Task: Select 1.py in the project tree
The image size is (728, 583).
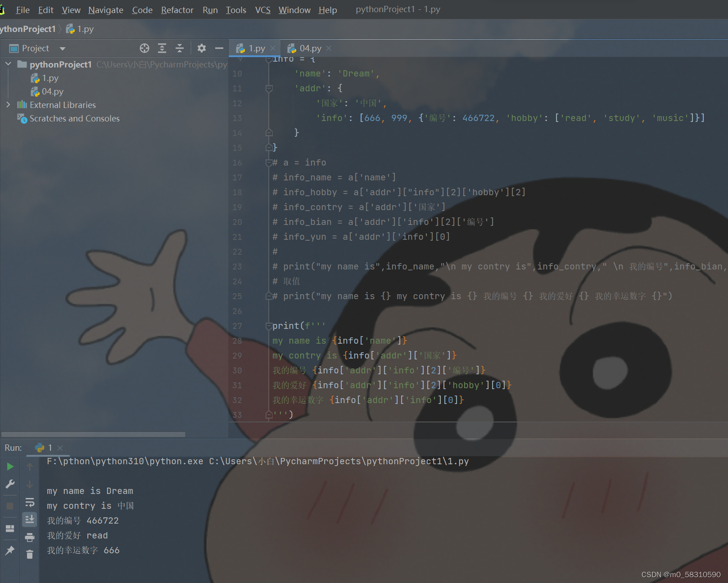Action: point(45,78)
